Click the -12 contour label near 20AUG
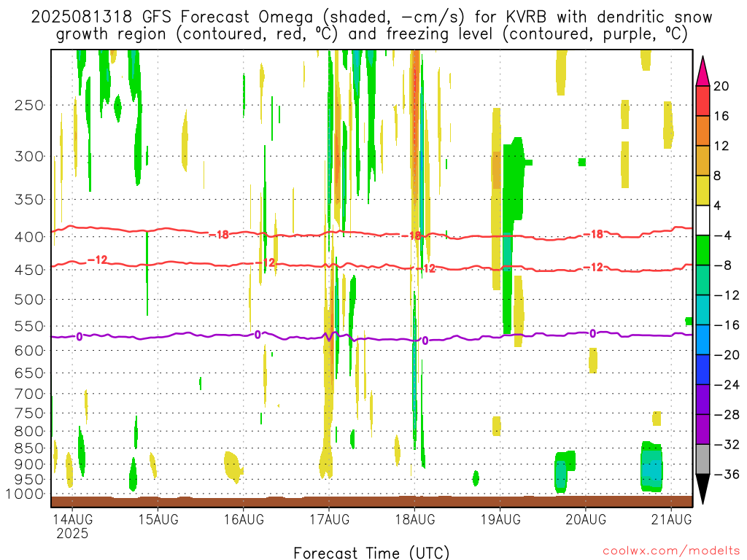747x560 pixels. point(593,268)
